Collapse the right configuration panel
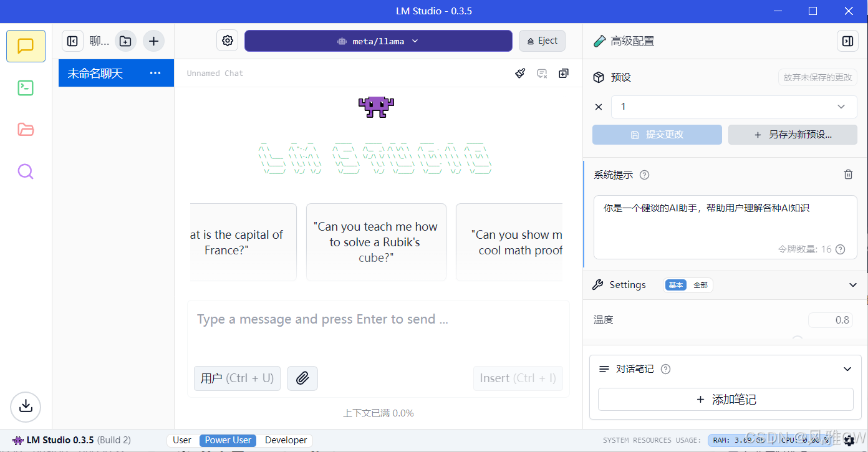This screenshot has width=868, height=452. 847,41
